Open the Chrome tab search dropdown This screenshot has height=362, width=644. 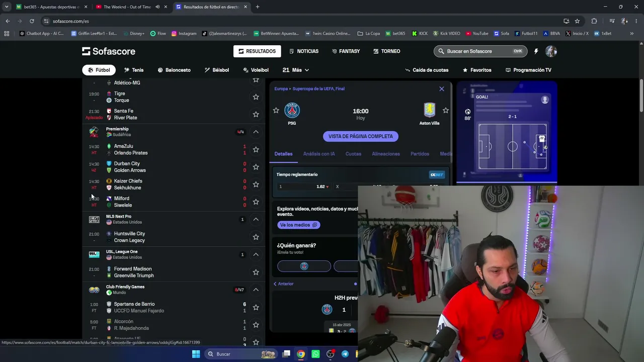pos(7,7)
